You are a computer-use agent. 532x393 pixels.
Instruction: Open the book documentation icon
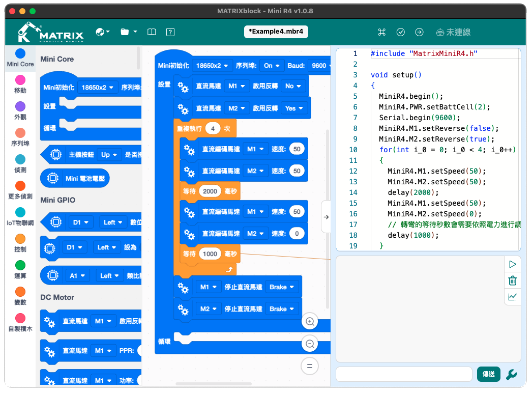pyautogui.click(x=152, y=32)
